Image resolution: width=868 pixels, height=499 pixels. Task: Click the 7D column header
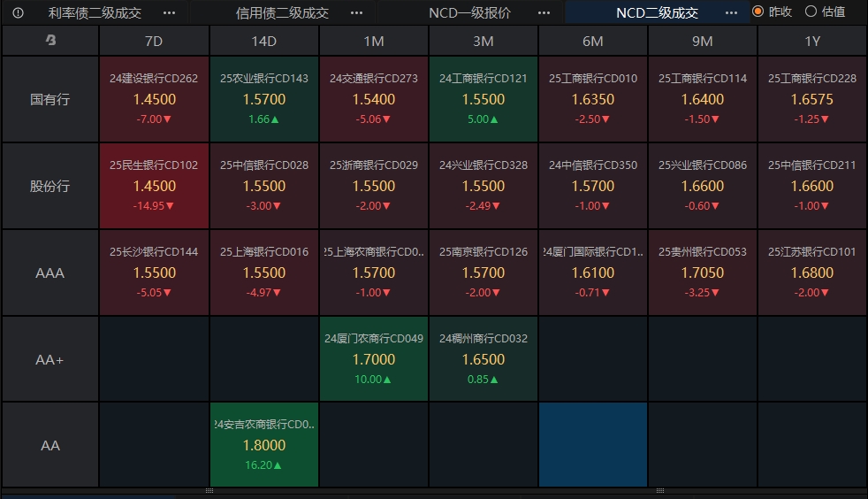click(x=154, y=41)
